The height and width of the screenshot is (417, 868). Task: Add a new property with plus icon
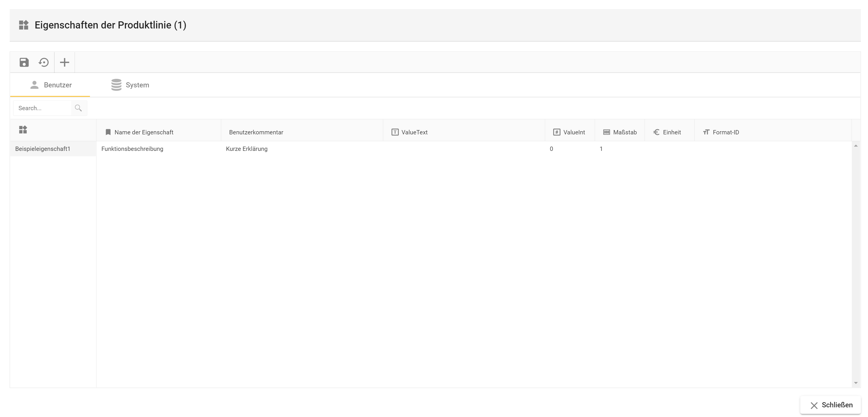tap(64, 62)
